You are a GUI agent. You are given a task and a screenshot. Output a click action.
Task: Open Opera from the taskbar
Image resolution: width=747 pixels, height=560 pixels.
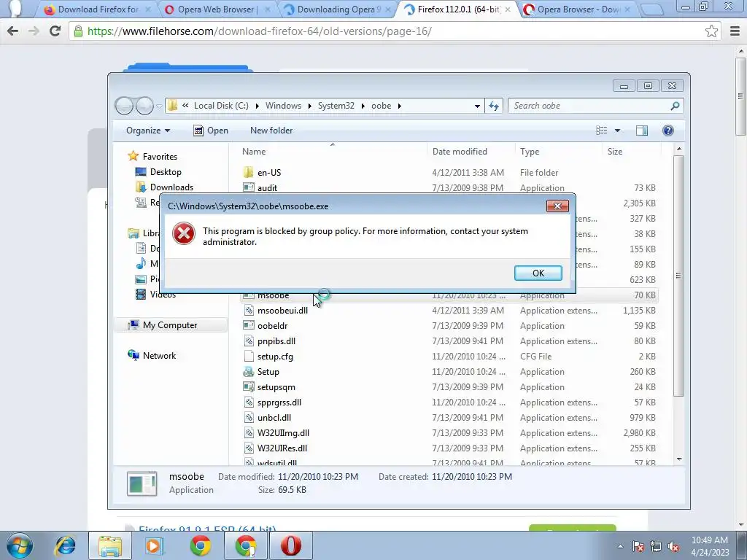(x=291, y=545)
